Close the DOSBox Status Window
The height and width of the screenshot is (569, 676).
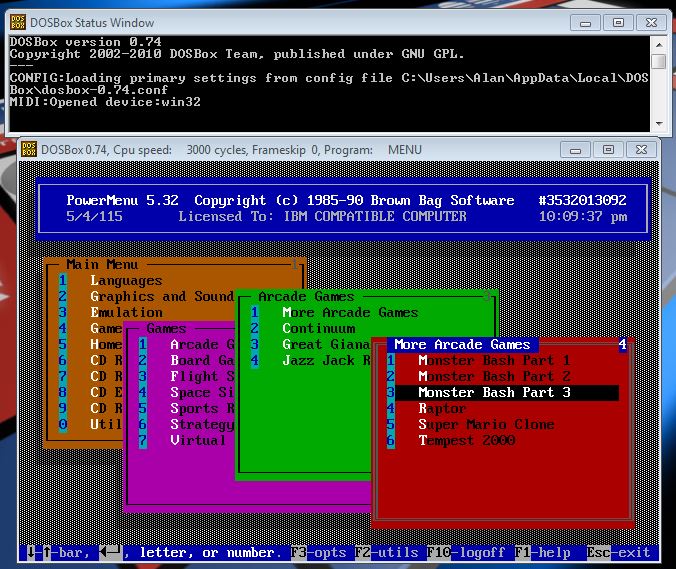(x=651, y=23)
